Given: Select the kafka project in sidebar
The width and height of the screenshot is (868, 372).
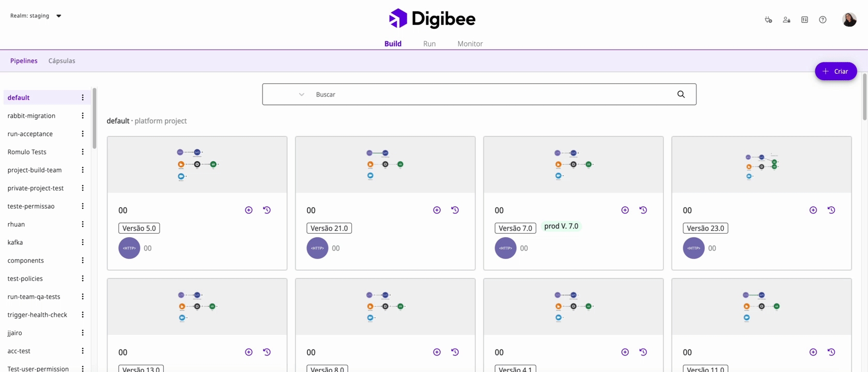Looking at the screenshot, I should 15,242.
